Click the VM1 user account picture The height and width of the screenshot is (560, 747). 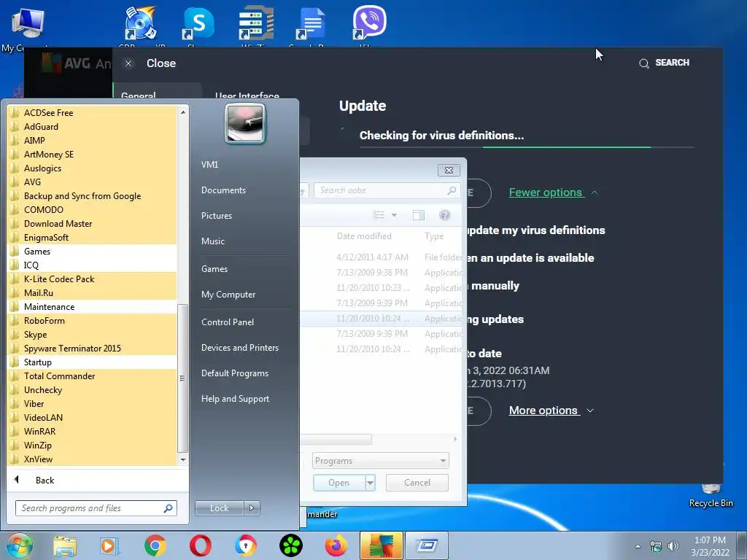pos(245,124)
